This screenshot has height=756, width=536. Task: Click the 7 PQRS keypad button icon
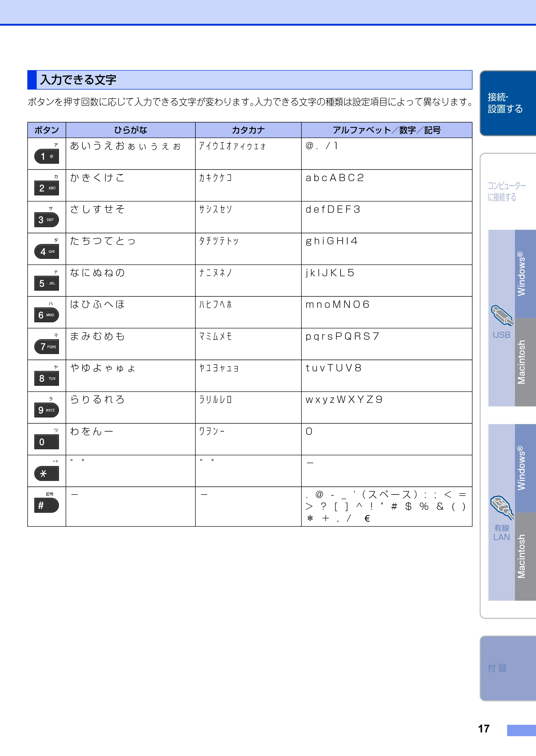pos(47,347)
